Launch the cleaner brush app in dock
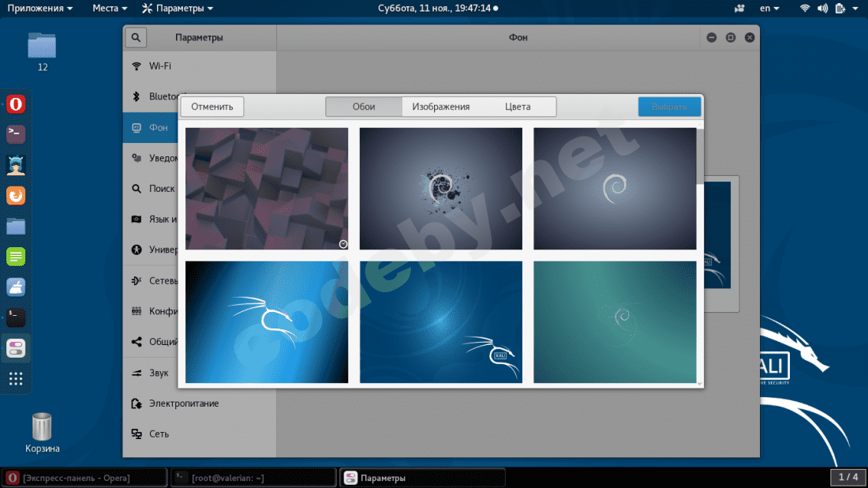The image size is (868, 488). pos(16,287)
